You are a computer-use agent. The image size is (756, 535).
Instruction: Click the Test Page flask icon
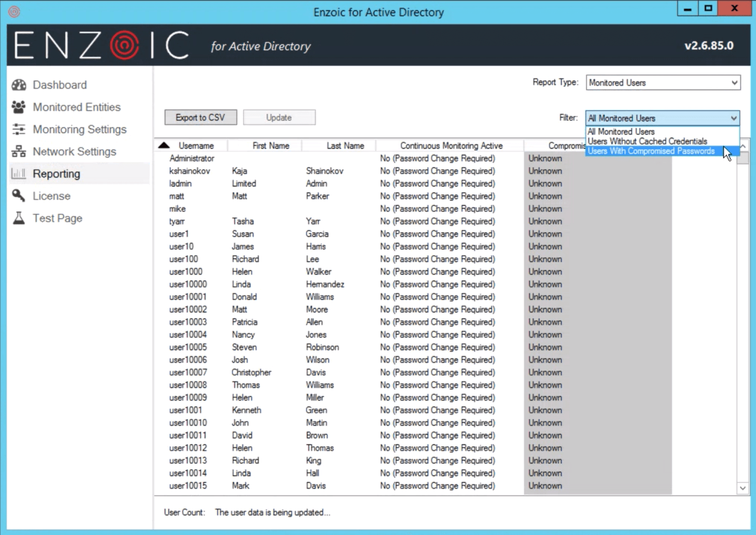(19, 218)
